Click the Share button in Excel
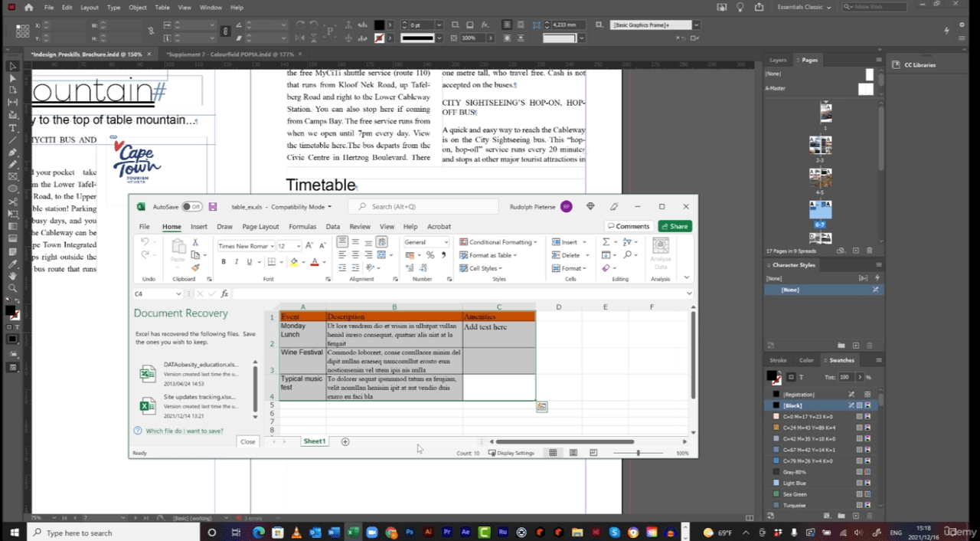Viewport: 980px width, 541px height. pyautogui.click(x=675, y=227)
